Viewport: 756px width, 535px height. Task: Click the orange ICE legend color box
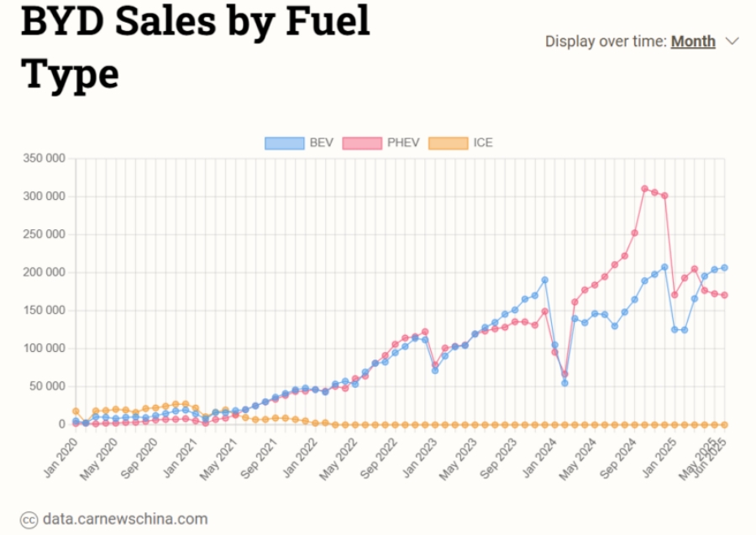click(447, 143)
